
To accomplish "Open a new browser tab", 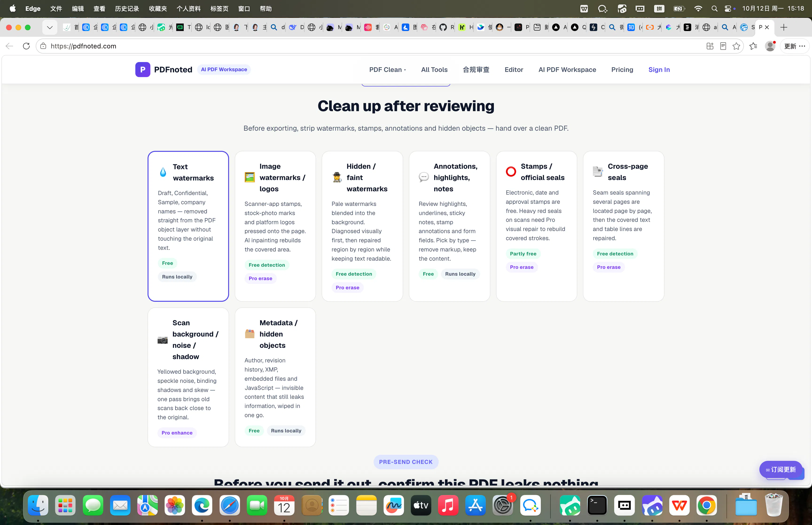I will [x=783, y=27].
